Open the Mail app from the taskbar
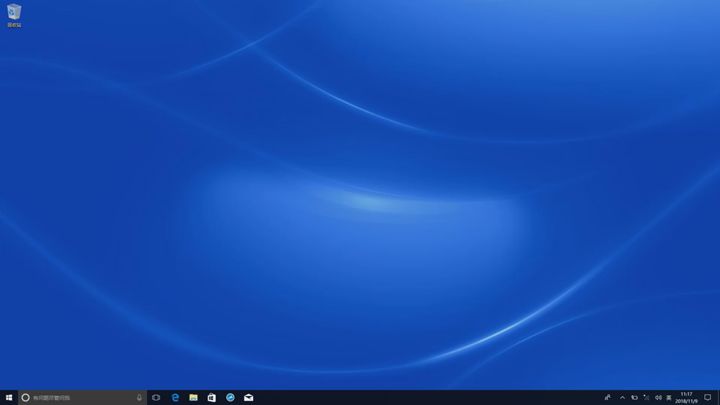Viewport: 720px width, 405px height. point(248,398)
